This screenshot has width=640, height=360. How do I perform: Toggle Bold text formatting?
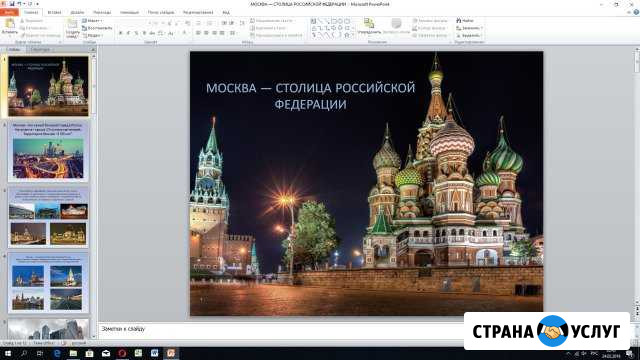[120, 33]
